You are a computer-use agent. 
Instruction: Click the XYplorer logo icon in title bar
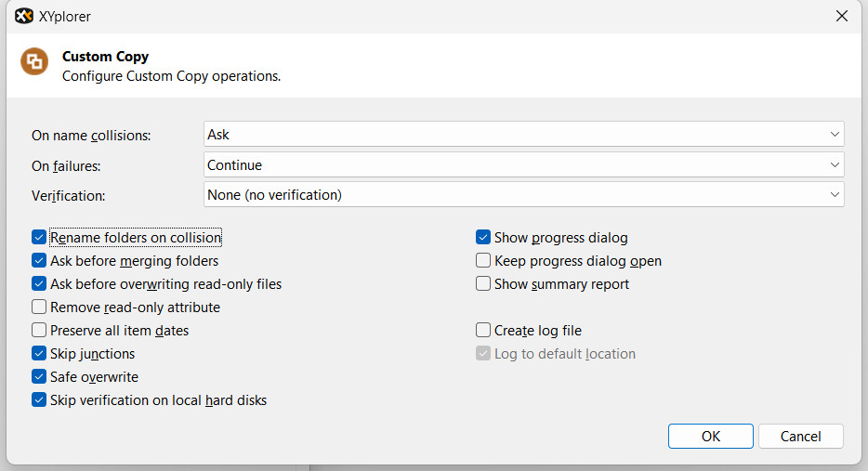(24, 16)
